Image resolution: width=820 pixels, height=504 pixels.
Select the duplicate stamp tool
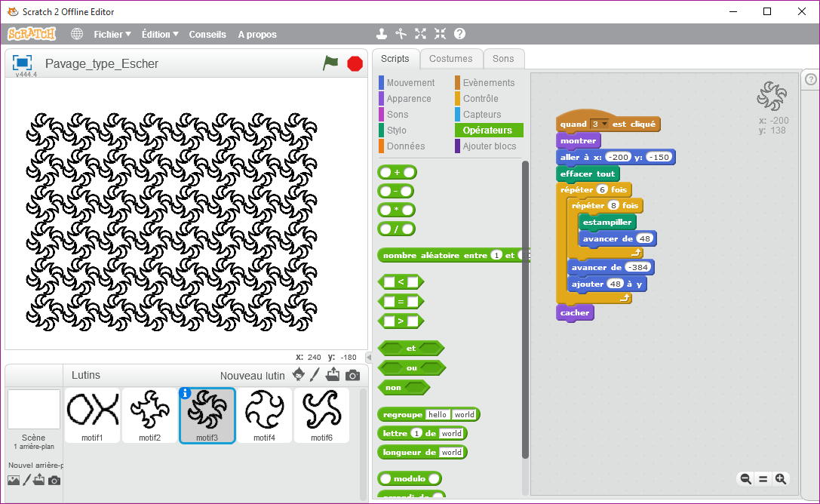382,34
